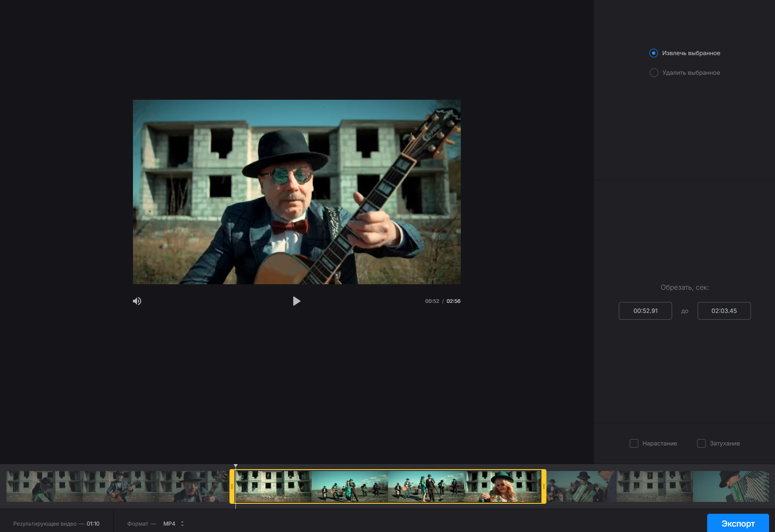Viewport: 775px width, 532px height.
Task: Edit the end time field 02:03.45
Action: click(x=724, y=311)
